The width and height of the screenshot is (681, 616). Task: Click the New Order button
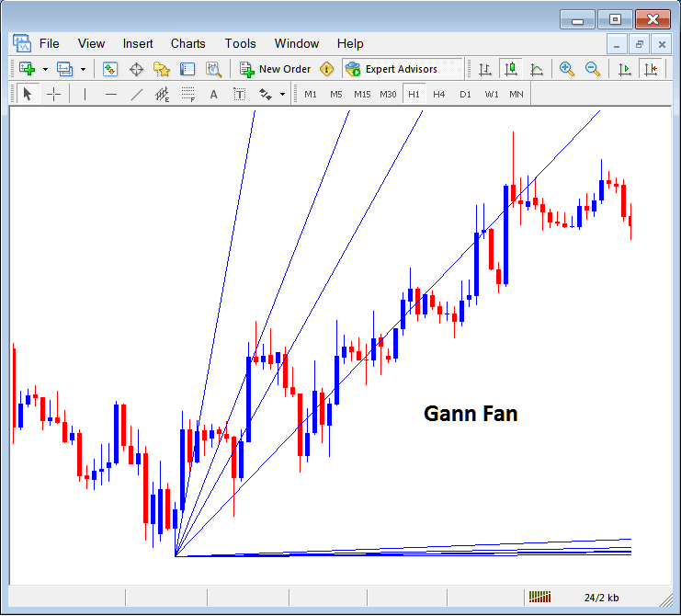pyautogui.click(x=276, y=69)
